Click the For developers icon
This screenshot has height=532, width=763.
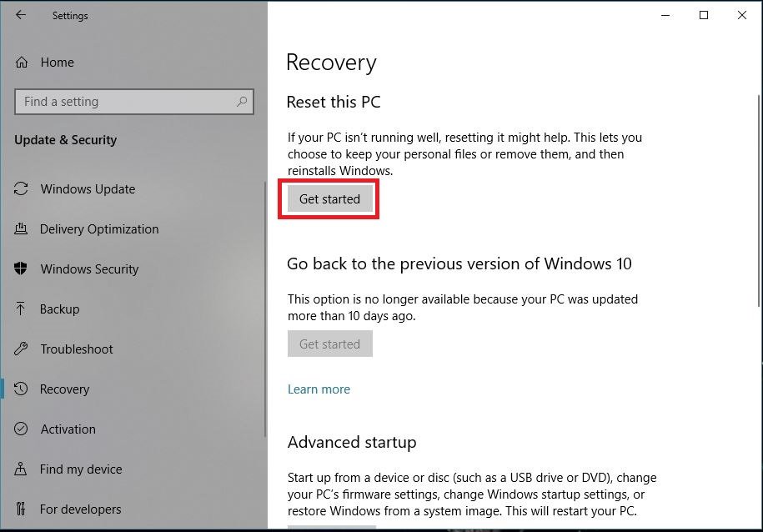coord(22,509)
